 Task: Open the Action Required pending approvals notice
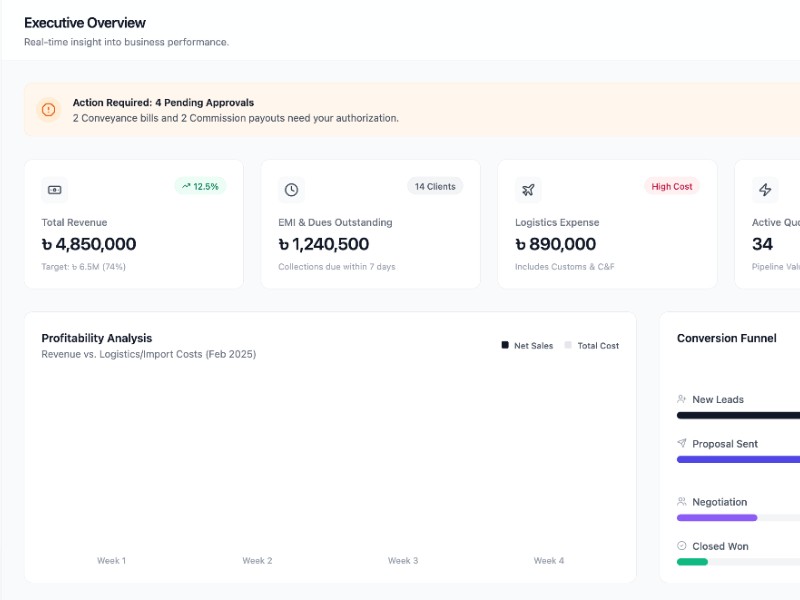point(163,102)
